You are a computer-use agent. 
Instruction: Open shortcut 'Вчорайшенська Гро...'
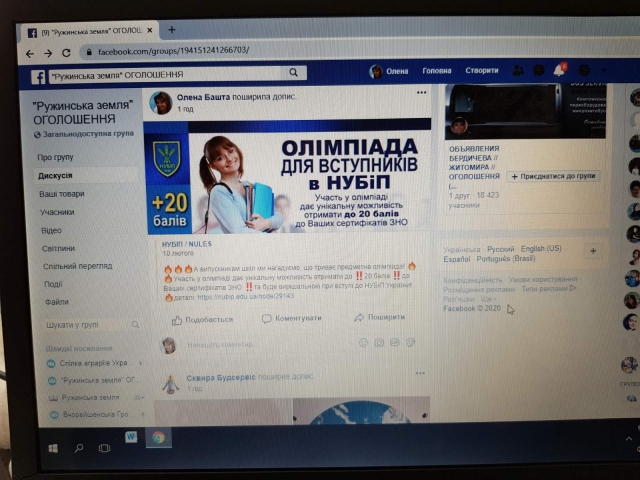pyautogui.click(x=97, y=414)
